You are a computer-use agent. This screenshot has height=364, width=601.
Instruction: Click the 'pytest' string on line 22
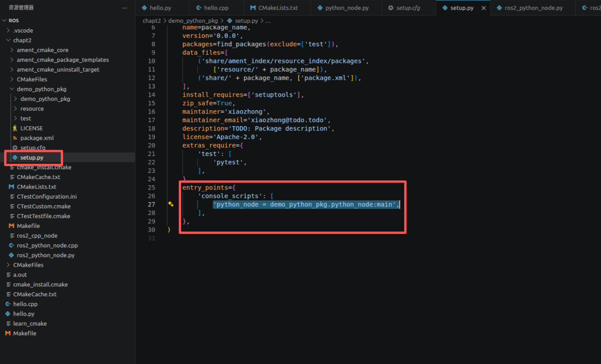tap(228, 162)
